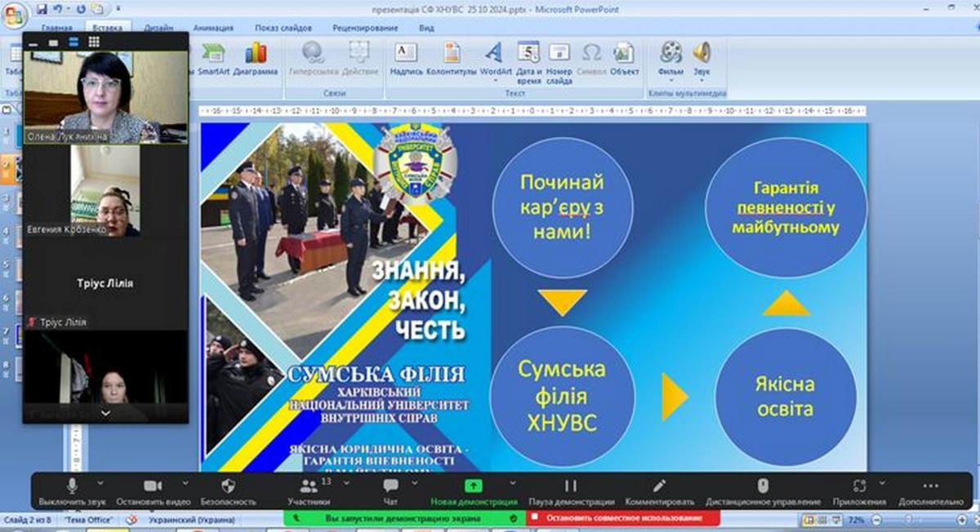Select Евгения Кобзенко video tile
This screenshot has width=980, height=532.
pyautogui.click(x=105, y=191)
